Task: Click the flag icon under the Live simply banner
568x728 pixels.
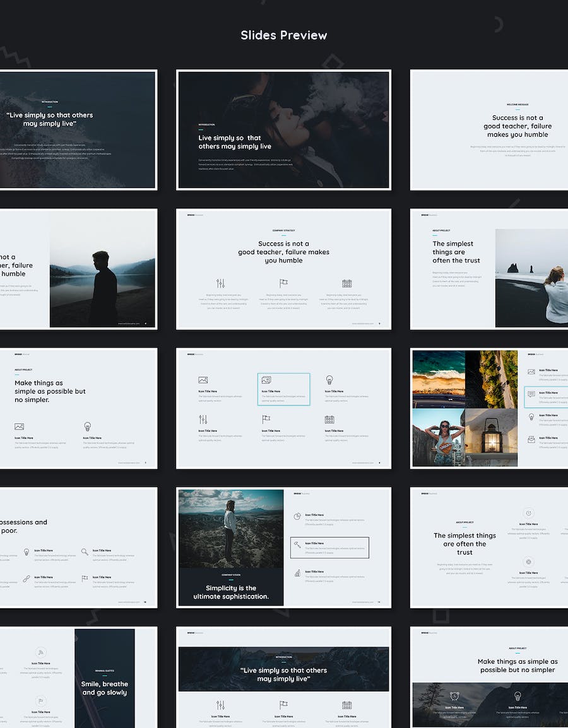Action: (x=283, y=705)
